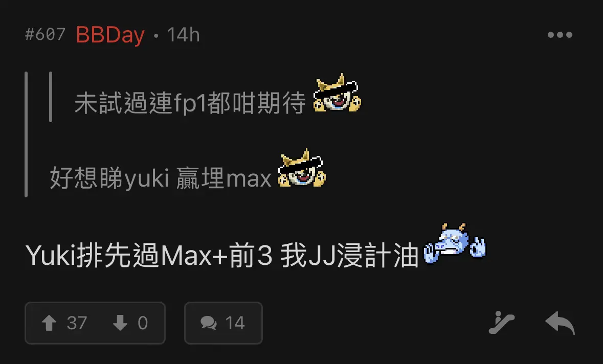This screenshot has width=603, height=364.
Task: Open the BBDay user profile
Action: pos(110,35)
